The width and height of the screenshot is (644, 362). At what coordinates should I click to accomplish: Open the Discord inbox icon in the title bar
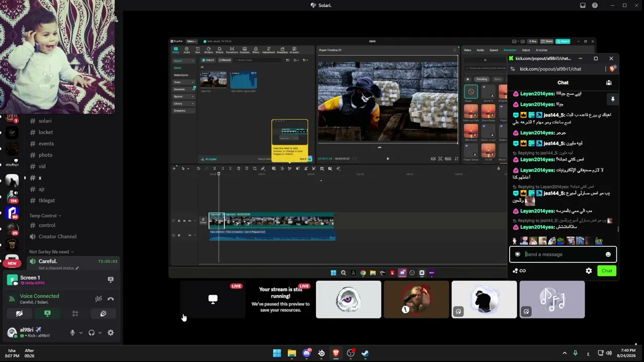583,6
